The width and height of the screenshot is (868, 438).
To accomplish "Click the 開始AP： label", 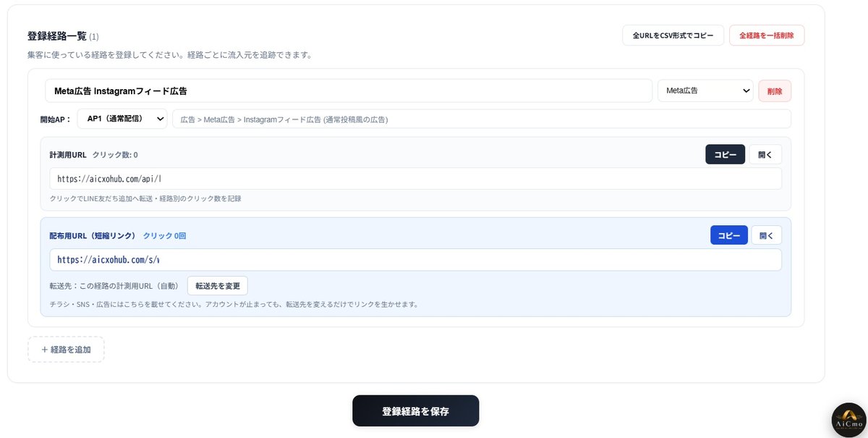I will 56,119.
